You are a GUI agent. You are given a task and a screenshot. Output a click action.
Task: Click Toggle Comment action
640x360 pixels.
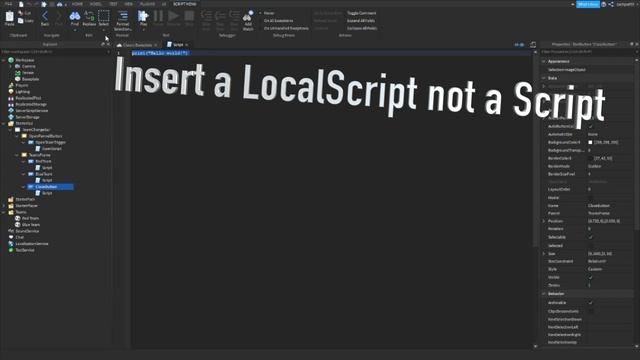pos(362,13)
